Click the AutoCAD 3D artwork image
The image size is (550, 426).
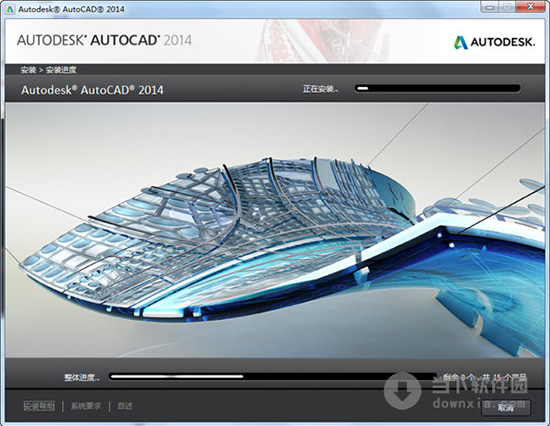[x=275, y=230]
